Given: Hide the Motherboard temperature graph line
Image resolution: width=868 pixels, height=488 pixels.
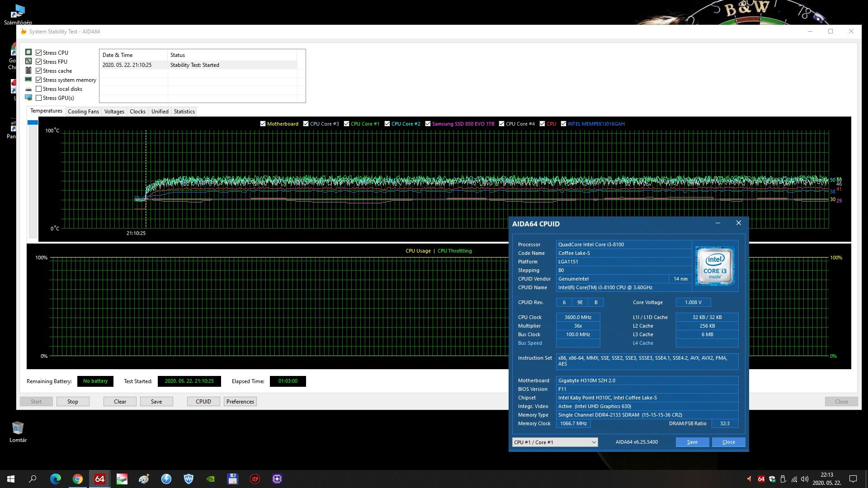Looking at the screenshot, I should tap(263, 124).
